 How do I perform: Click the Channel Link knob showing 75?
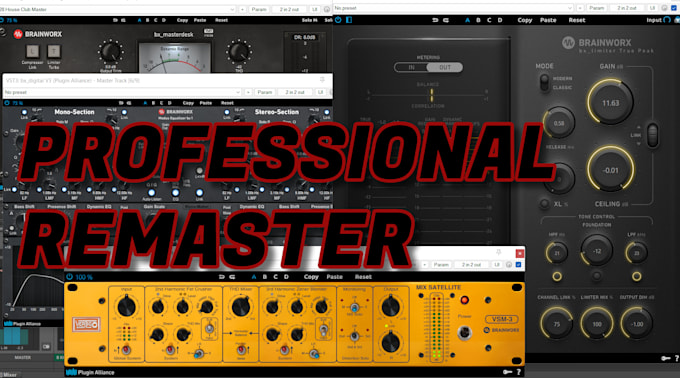[556, 324]
